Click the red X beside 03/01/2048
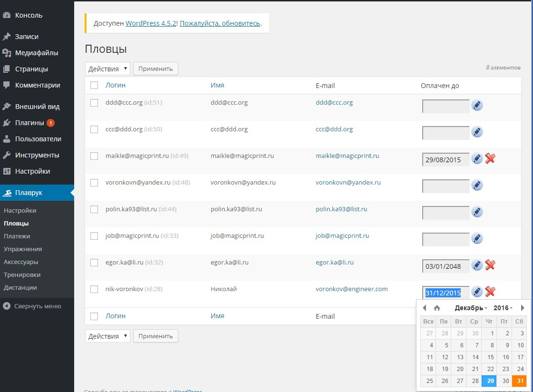The image size is (533, 392). [490, 265]
